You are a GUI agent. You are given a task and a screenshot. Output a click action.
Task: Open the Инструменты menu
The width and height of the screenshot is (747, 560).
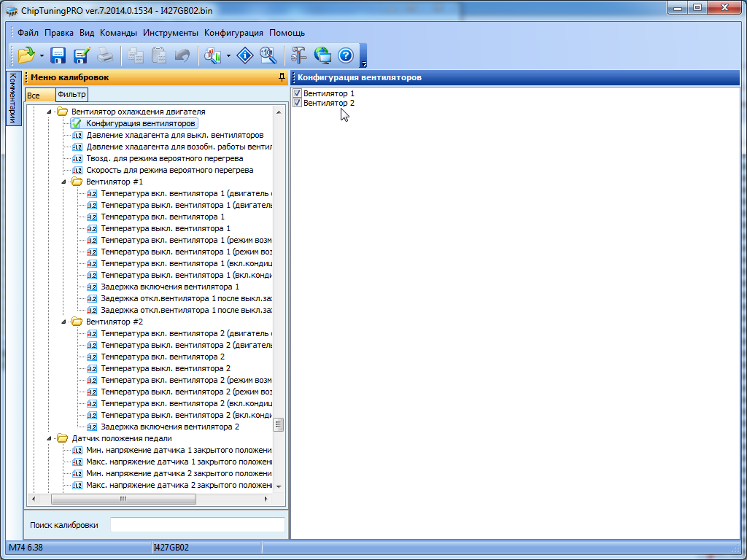171,33
